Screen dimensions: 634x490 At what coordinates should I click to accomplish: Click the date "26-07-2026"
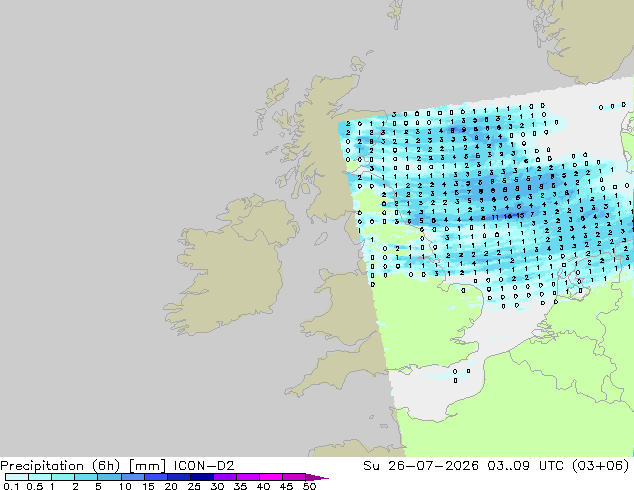tap(433, 466)
